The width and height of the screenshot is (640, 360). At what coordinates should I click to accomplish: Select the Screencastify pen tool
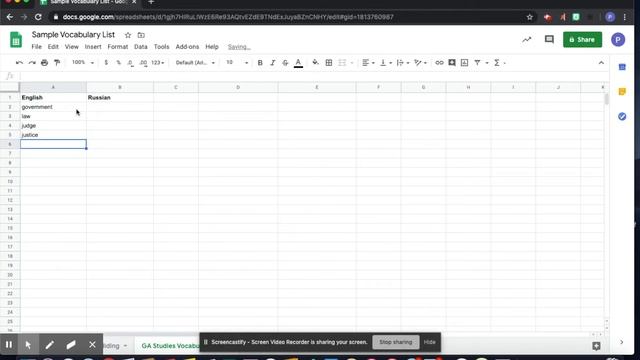[49, 345]
